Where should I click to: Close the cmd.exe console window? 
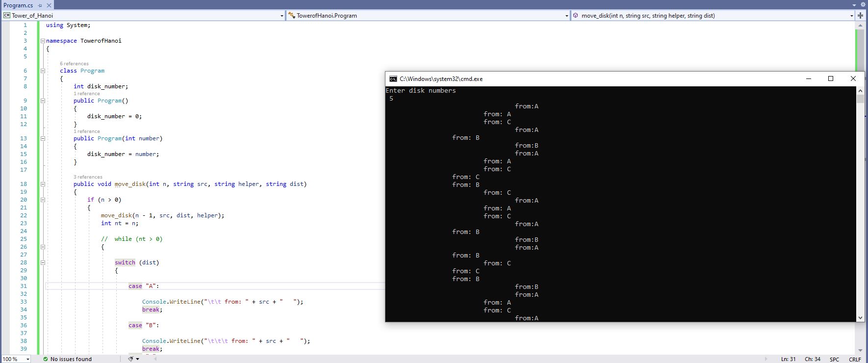coord(853,78)
